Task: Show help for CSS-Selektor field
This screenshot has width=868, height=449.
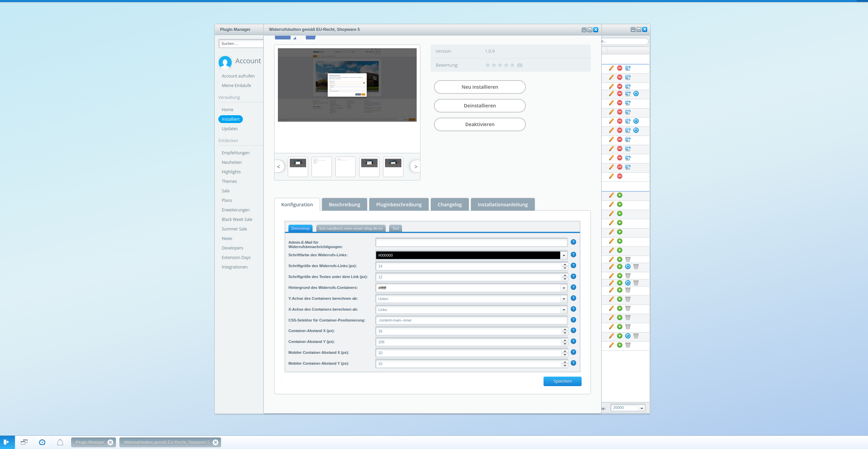Action: tap(573, 320)
